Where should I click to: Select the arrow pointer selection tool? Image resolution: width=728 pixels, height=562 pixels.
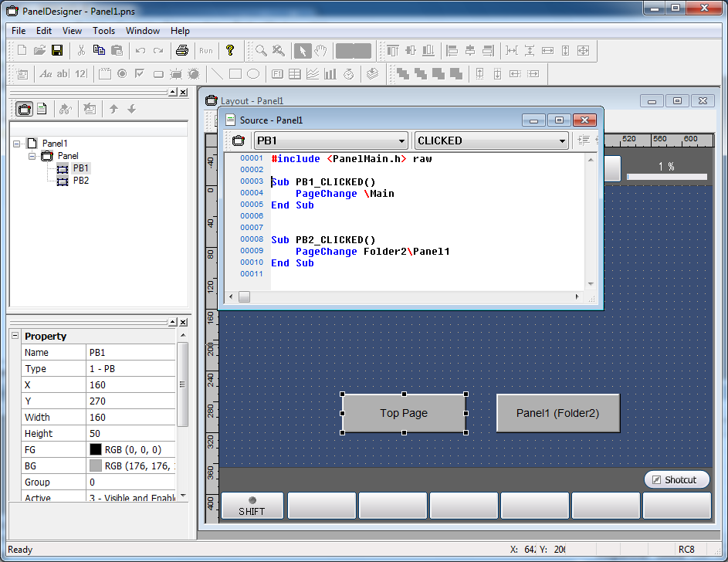(x=303, y=51)
